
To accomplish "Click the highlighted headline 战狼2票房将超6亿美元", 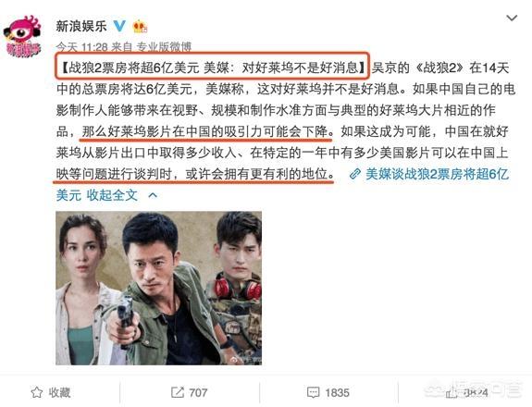I will click(134, 68).
